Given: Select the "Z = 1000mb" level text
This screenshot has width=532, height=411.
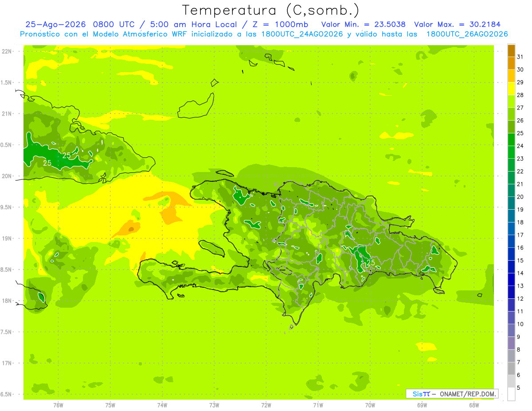Looking at the screenshot, I should point(281,24).
